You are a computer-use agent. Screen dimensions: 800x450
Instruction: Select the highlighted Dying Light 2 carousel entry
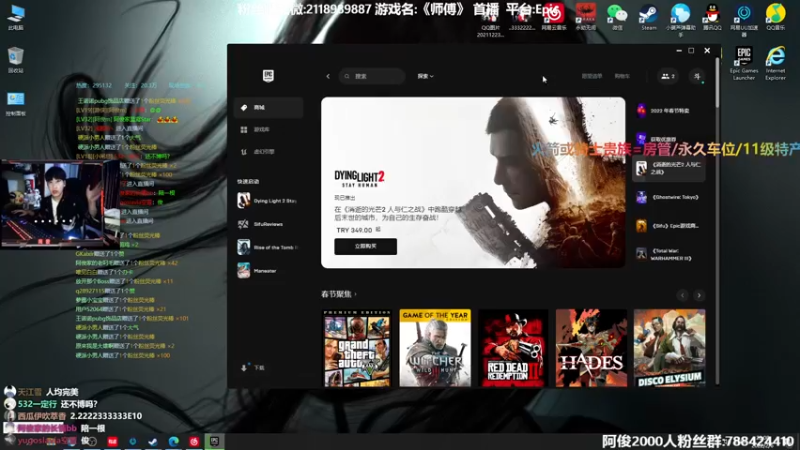(669, 168)
